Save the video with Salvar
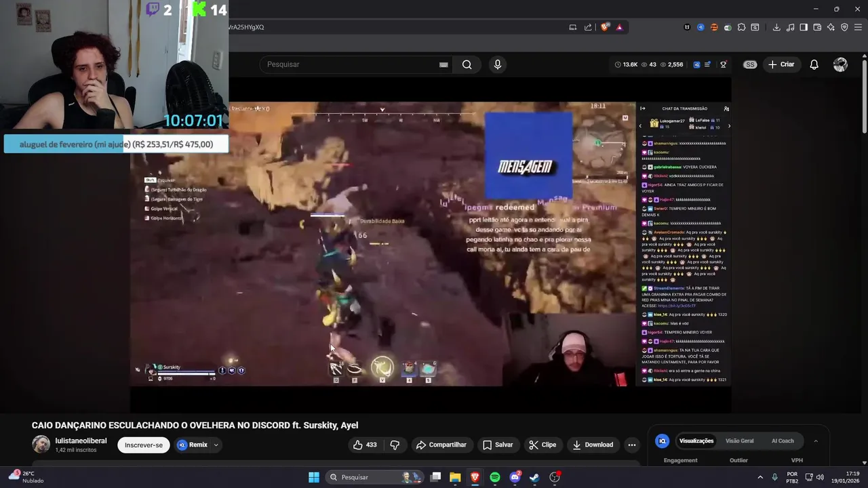868x488 pixels. coord(498,445)
